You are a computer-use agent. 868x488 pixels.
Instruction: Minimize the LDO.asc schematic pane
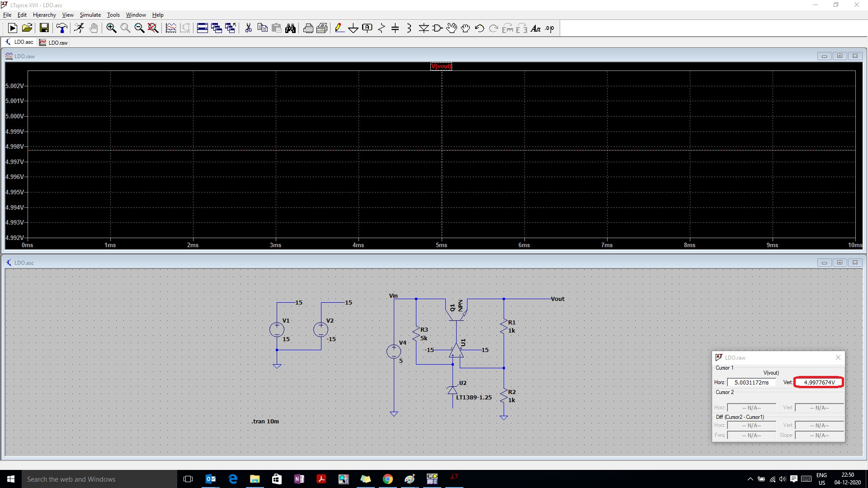[x=824, y=263]
